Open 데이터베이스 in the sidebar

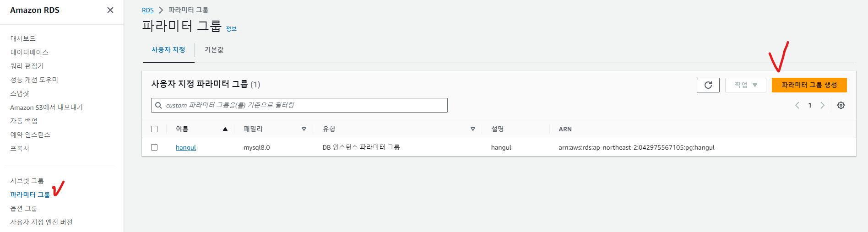[29, 52]
